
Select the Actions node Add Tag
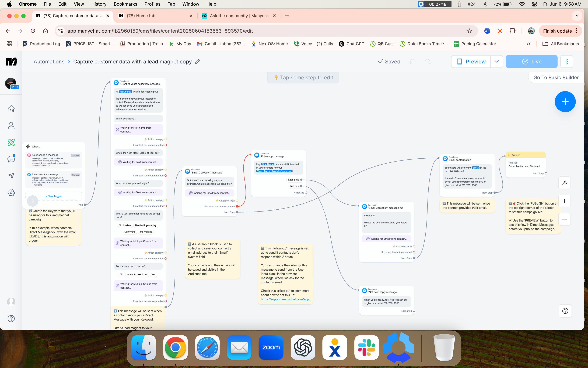[526, 165]
